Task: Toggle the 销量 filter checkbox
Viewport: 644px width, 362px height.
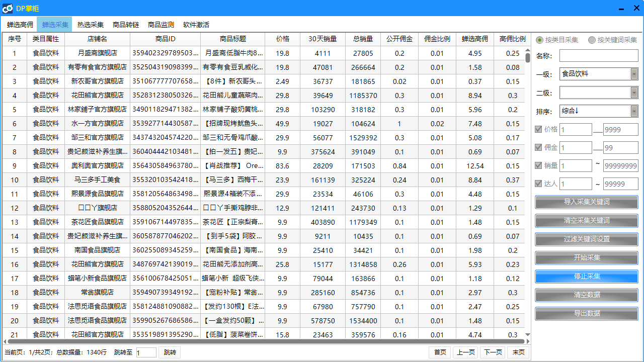Action: click(538, 165)
